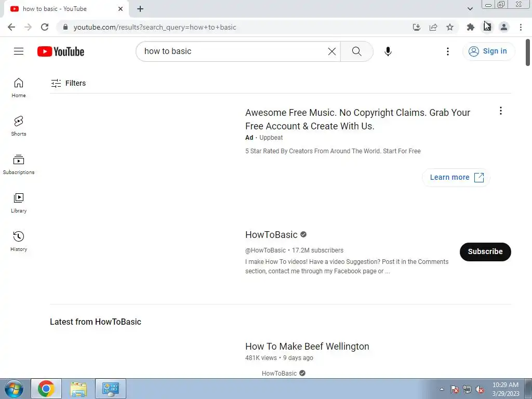
Task: Open Library in the sidebar
Action: click(19, 203)
